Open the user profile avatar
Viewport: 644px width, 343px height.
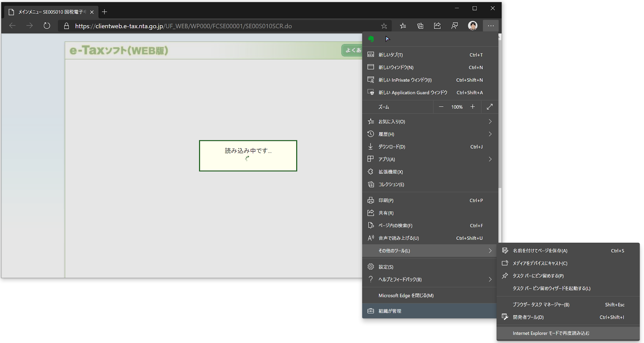[472, 26]
